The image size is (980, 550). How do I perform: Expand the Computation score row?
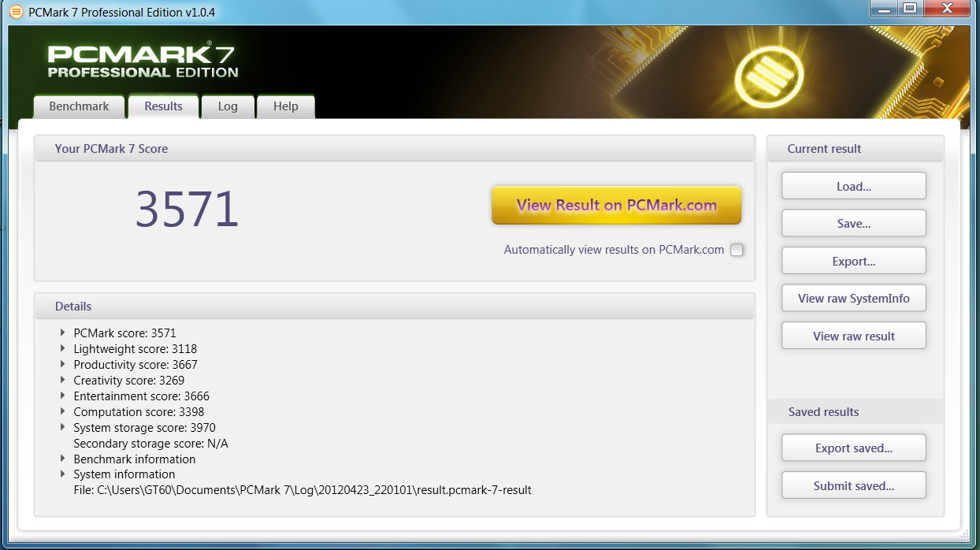point(63,411)
